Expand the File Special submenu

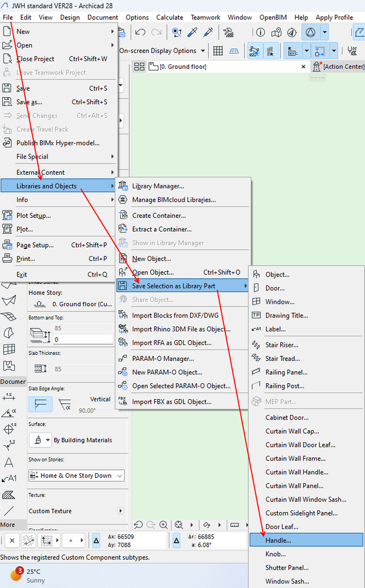59,157
